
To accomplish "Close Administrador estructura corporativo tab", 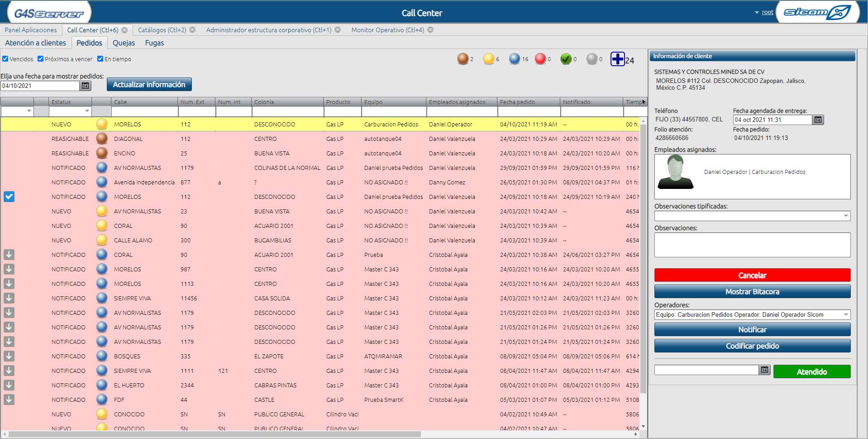I will (338, 30).
